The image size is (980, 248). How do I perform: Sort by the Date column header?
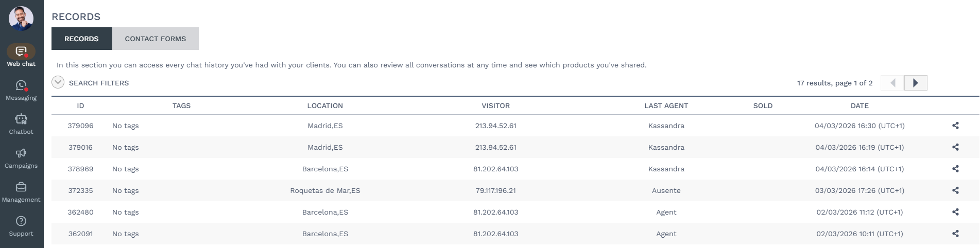pyautogui.click(x=859, y=105)
